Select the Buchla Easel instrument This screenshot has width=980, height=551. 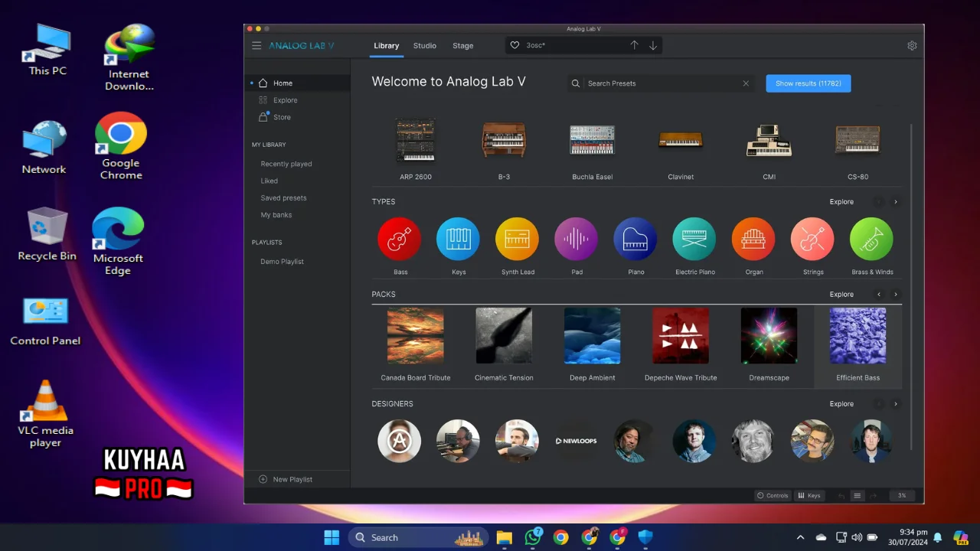tap(593, 148)
